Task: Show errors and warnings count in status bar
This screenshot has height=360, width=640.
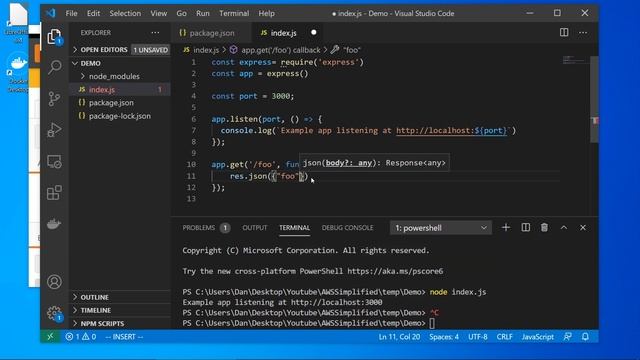Action: click(81, 337)
